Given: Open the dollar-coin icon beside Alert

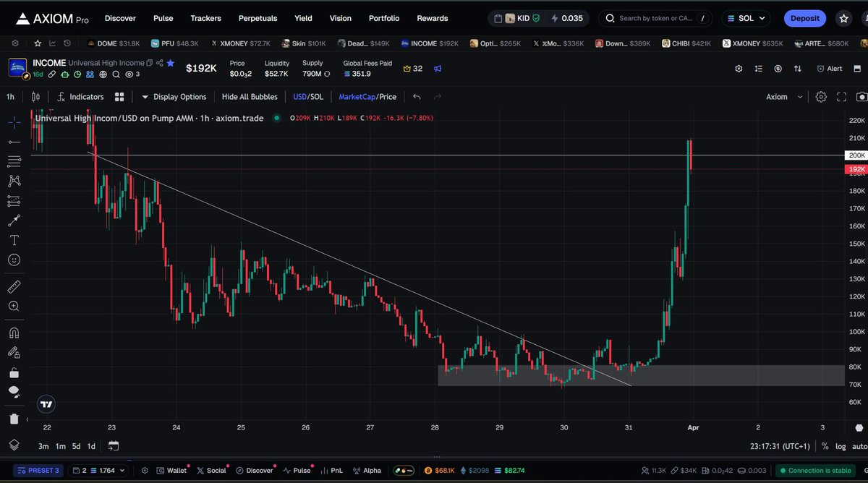Looking at the screenshot, I should (778, 69).
